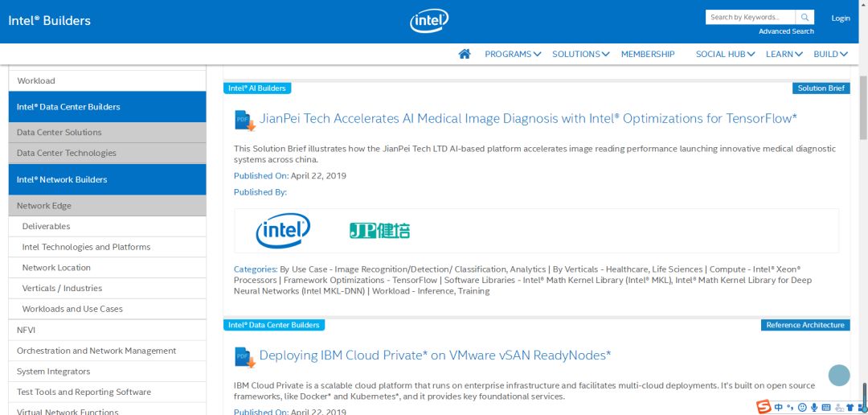Screen dimensions: 868x415
Task: Click the microphone icon in IME toolbar
Action: point(814,407)
